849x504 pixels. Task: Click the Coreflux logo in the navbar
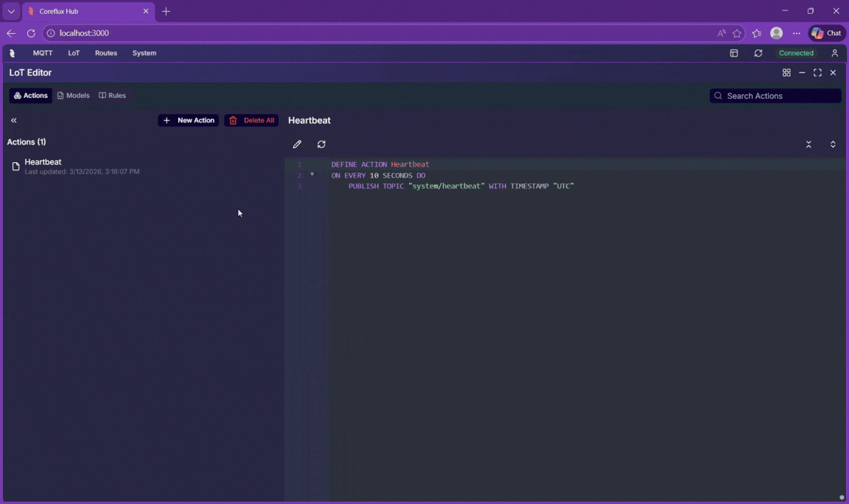pos(12,52)
